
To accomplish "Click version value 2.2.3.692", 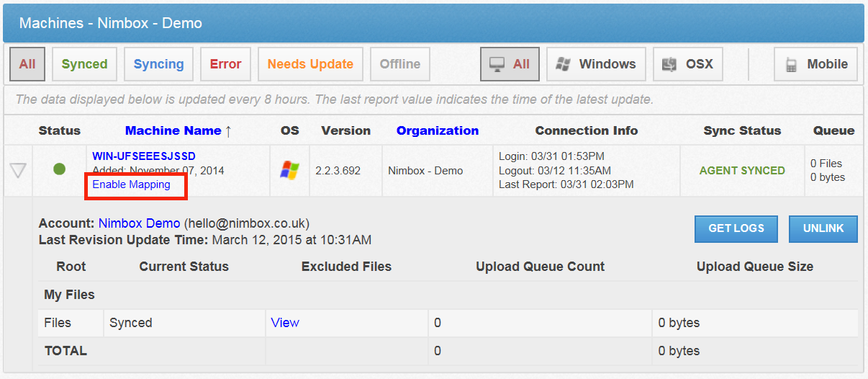I will point(338,171).
